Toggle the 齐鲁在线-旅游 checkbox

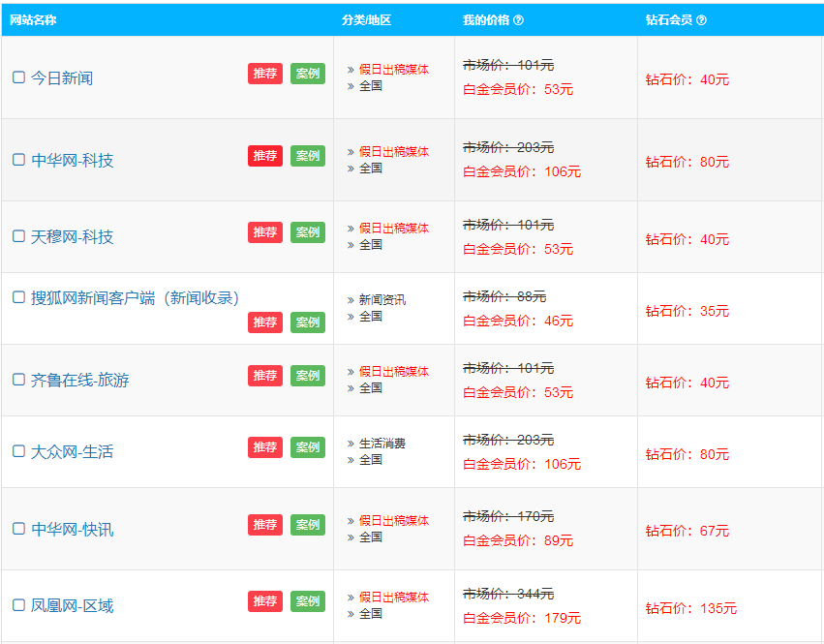click(19, 379)
